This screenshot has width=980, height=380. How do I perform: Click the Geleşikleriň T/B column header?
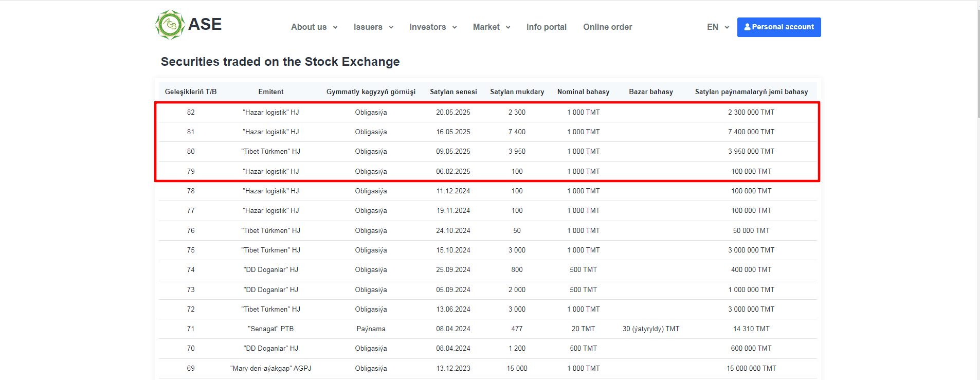(x=191, y=92)
